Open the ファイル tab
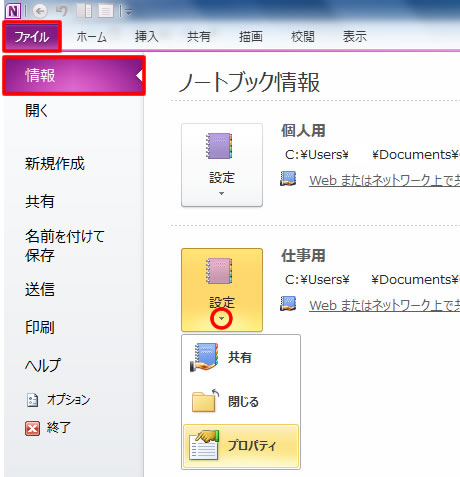The height and width of the screenshot is (477, 460). tap(32, 36)
